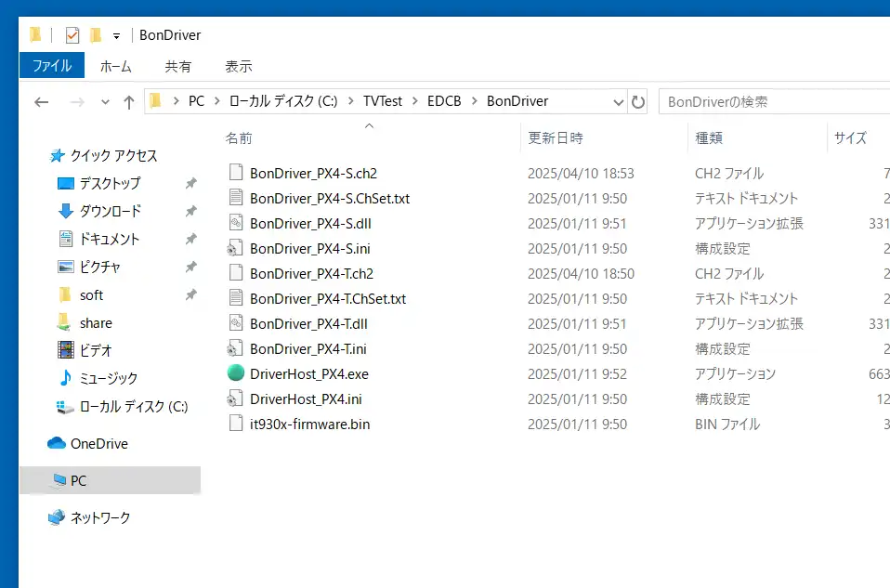Click the PC breadcrumb in address bar
The image size is (890, 588).
pyautogui.click(x=196, y=101)
